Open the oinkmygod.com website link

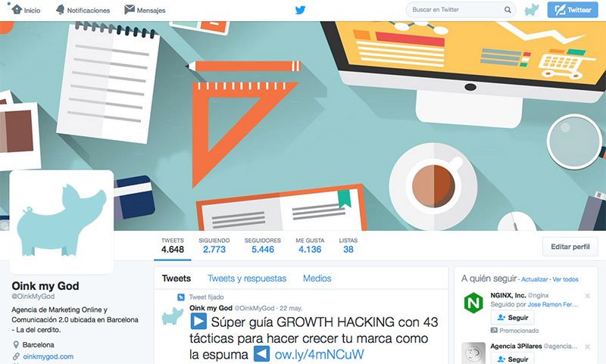pos(48,356)
